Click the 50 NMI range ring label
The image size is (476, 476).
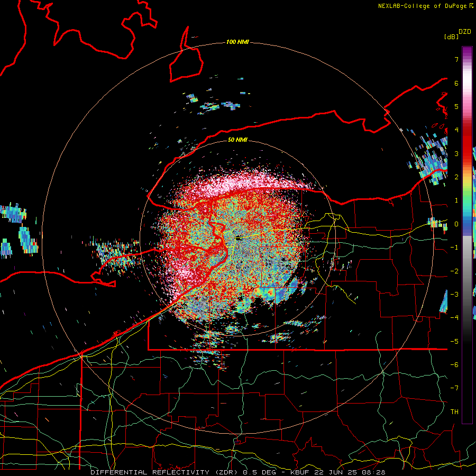pyautogui.click(x=237, y=140)
